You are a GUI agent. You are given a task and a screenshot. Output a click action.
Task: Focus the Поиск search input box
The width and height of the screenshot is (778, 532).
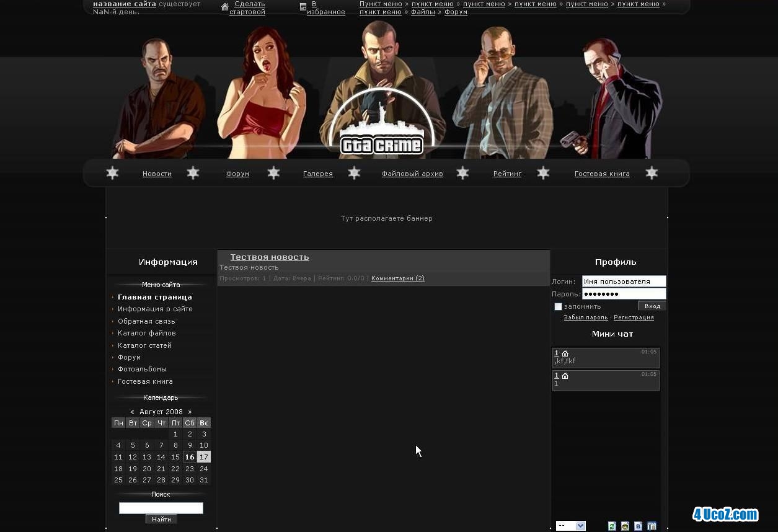tap(161, 508)
